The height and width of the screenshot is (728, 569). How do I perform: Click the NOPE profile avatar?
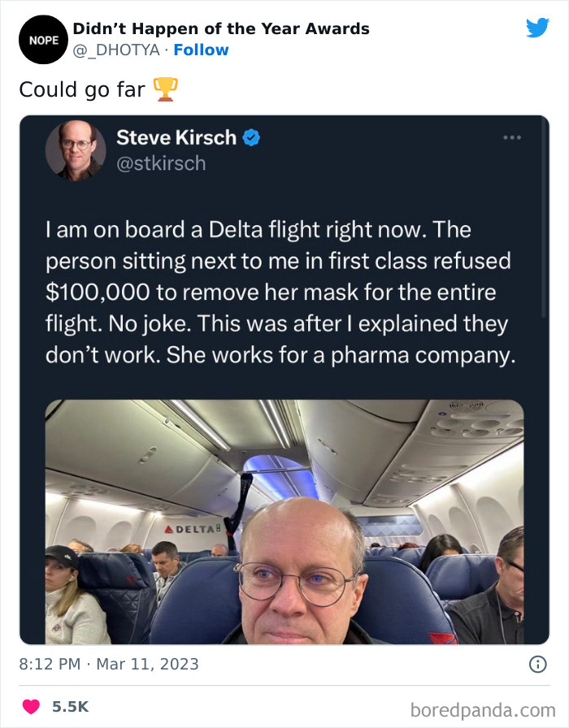click(41, 40)
